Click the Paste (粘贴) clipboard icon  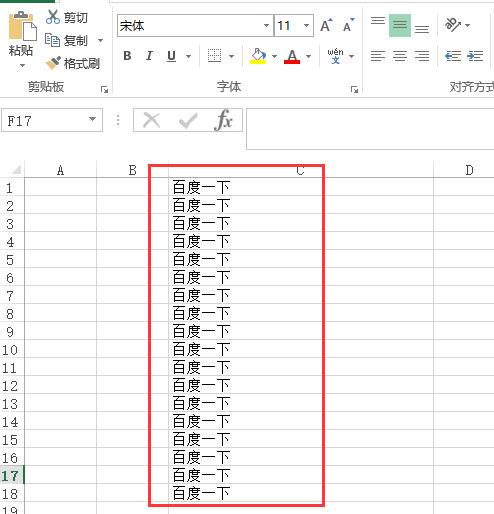pos(22,26)
